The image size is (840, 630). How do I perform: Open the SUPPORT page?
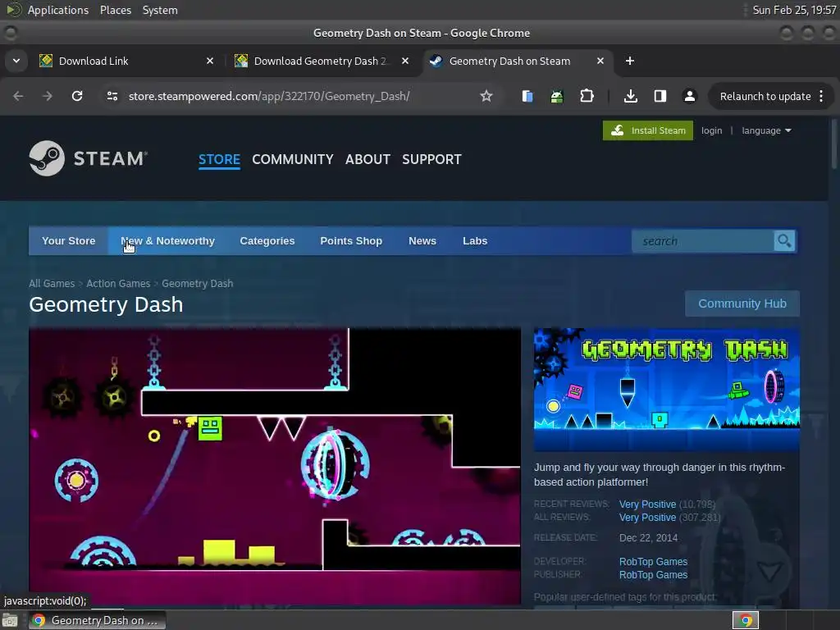click(431, 159)
